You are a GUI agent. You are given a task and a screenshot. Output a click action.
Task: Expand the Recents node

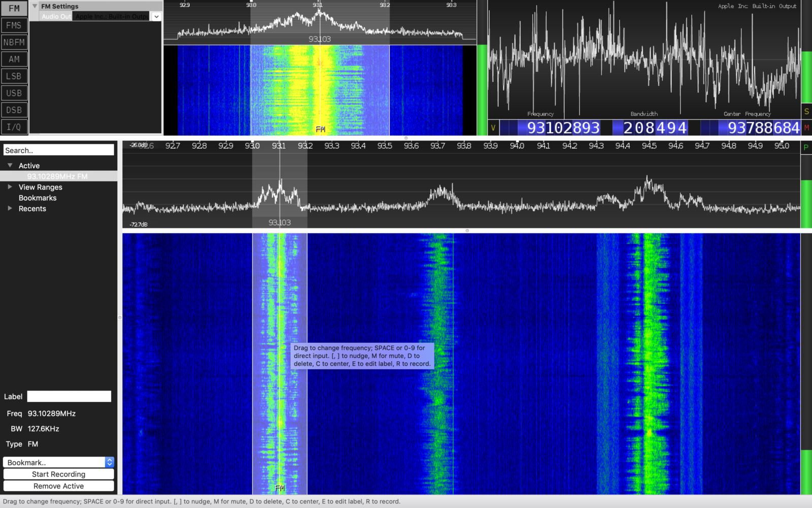click(x=10, y=208)
